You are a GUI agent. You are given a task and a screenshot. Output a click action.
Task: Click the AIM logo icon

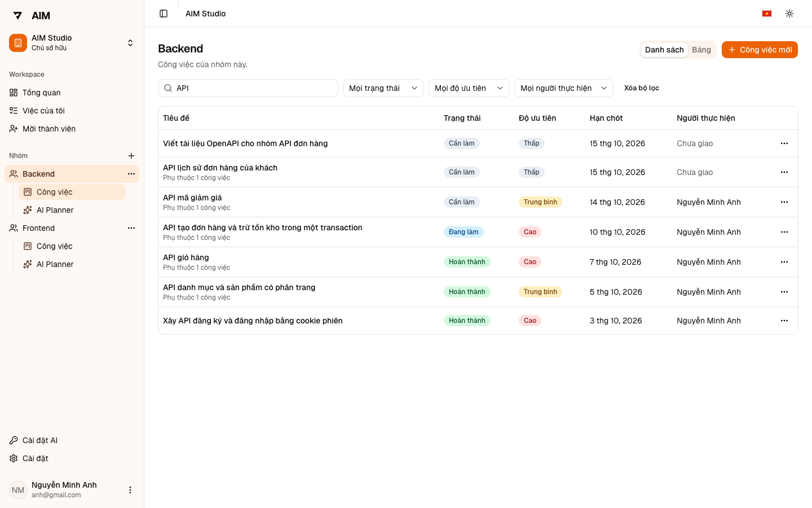[17, 16]
